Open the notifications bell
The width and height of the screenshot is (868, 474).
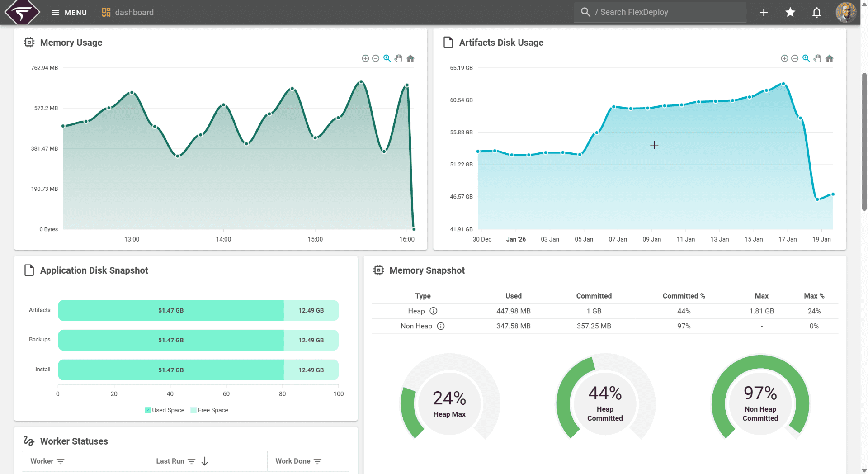(x=816, y=13)
